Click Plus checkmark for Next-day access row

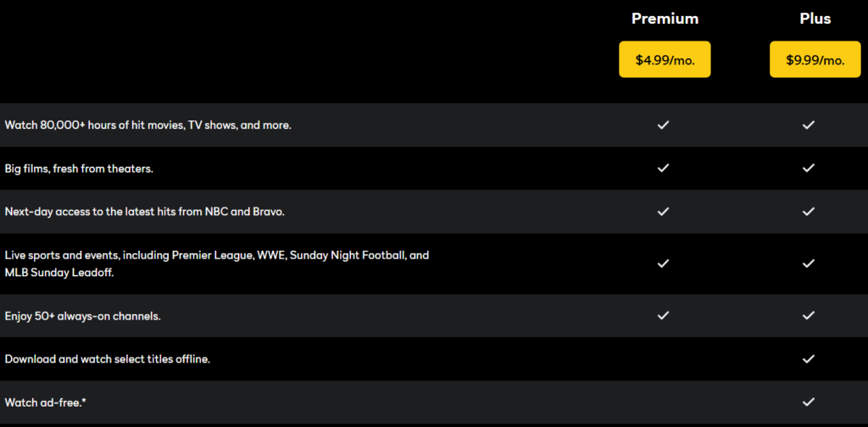(x=809, y=211)
